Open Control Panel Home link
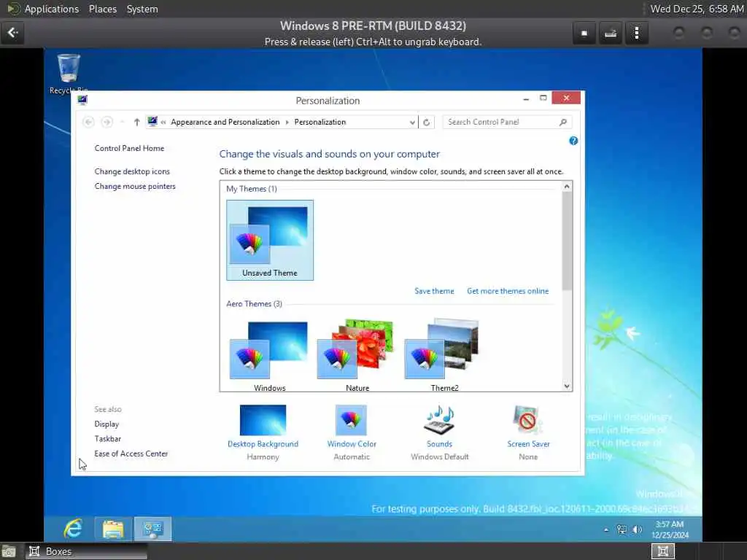 [129, 148]
